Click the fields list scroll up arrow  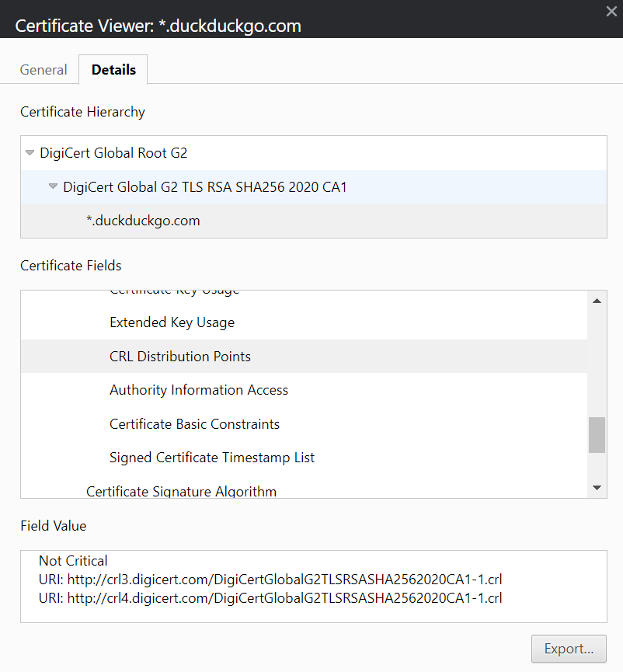[x=597, y=301]
